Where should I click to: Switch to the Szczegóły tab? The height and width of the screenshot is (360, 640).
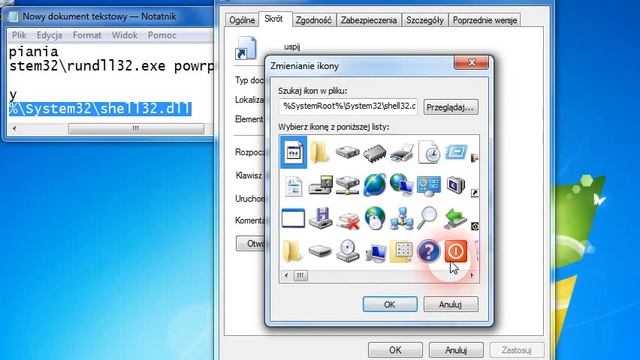(425, 20)
